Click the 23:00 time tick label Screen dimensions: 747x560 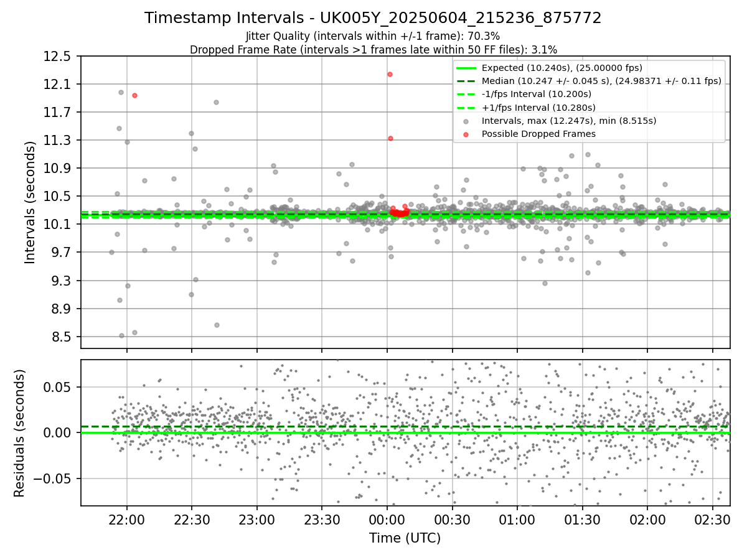coord(257,520)
